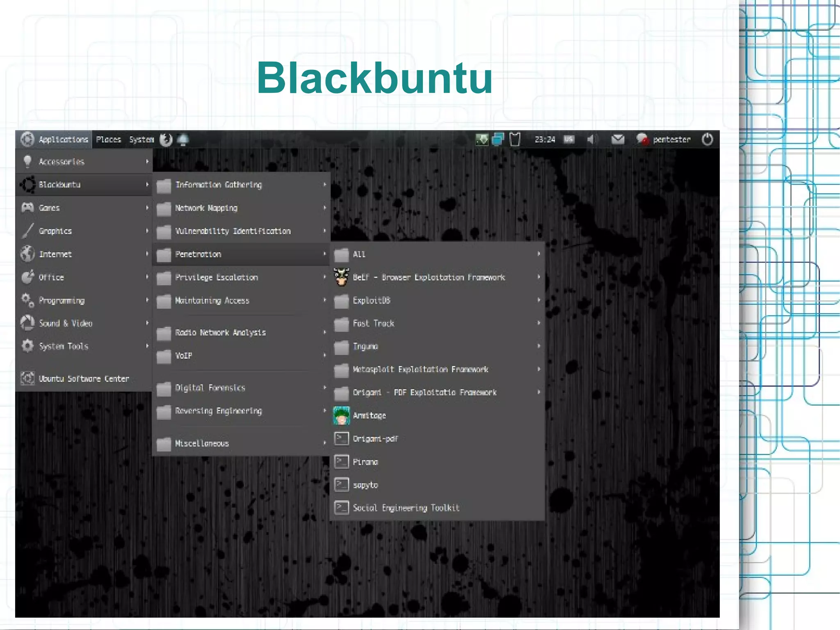The image size is (840, 630).
Task: Select the Penetration folder entry
Action: tap(241, 254)
